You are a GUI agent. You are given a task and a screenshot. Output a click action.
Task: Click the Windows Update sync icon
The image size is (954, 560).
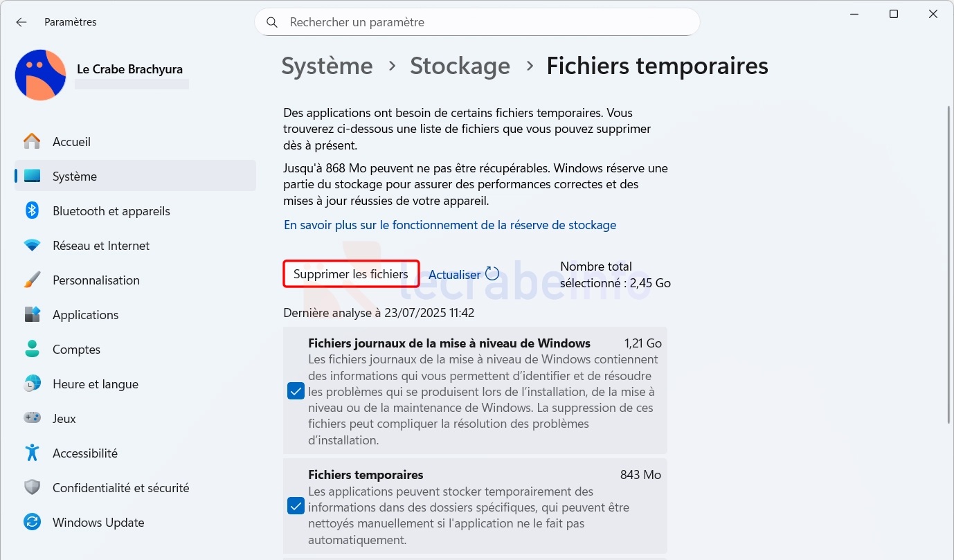pos(32,522)
